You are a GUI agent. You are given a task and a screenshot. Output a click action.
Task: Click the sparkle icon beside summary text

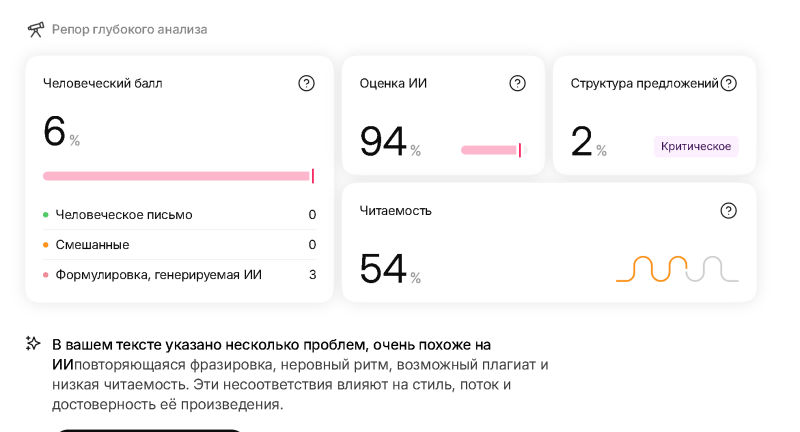33,343
